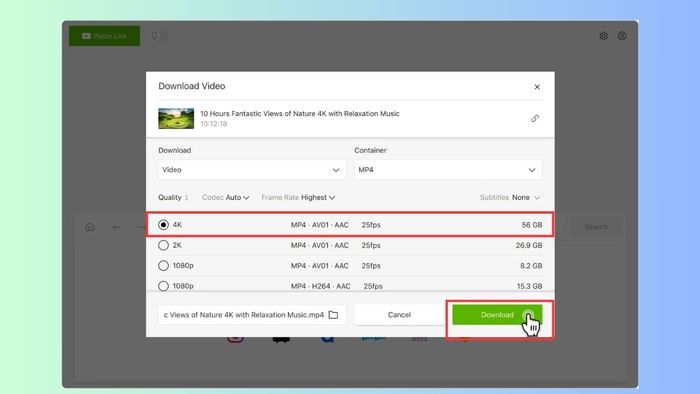This screenshot has width=700, height=394.
Task: Click the 56 GB size text
Action: [x=532, y=225]
